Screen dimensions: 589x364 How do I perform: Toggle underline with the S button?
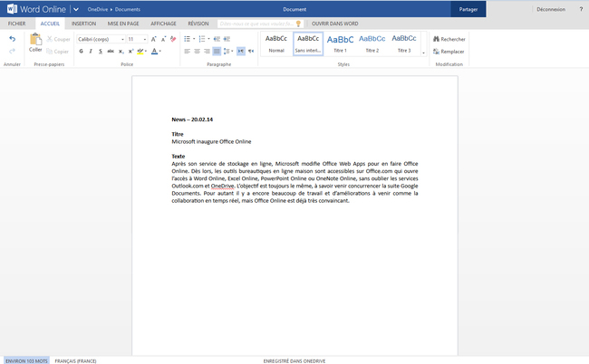[101, 52]
